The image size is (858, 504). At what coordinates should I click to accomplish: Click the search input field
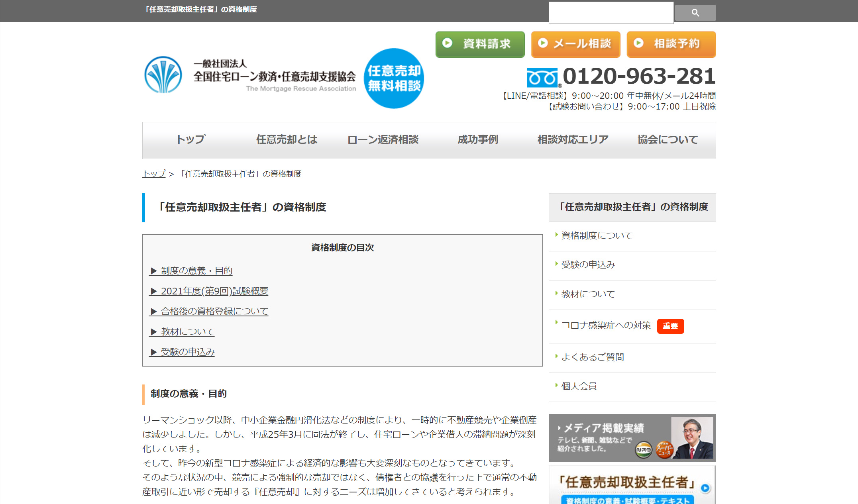pos(611,12)
